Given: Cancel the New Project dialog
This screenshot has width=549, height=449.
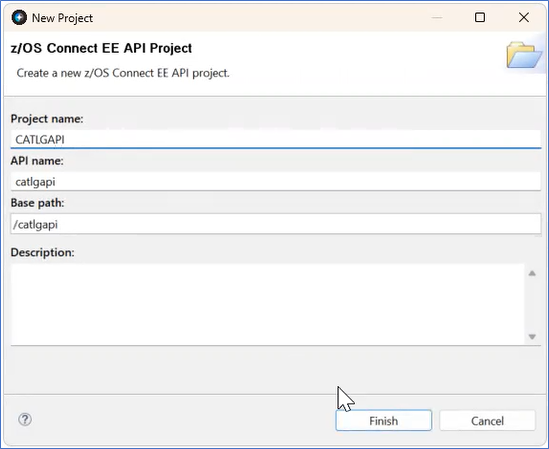Looking at the screenshot, I should point(487,420).
